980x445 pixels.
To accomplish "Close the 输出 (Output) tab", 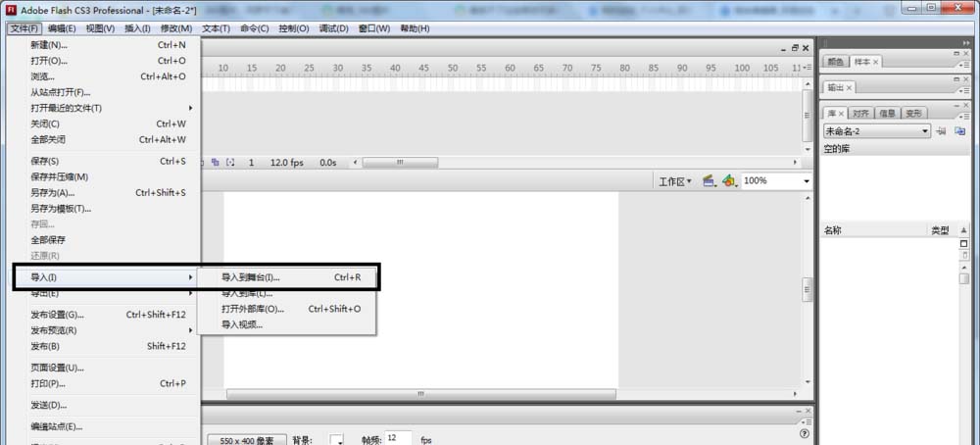I will coord(850,87).
